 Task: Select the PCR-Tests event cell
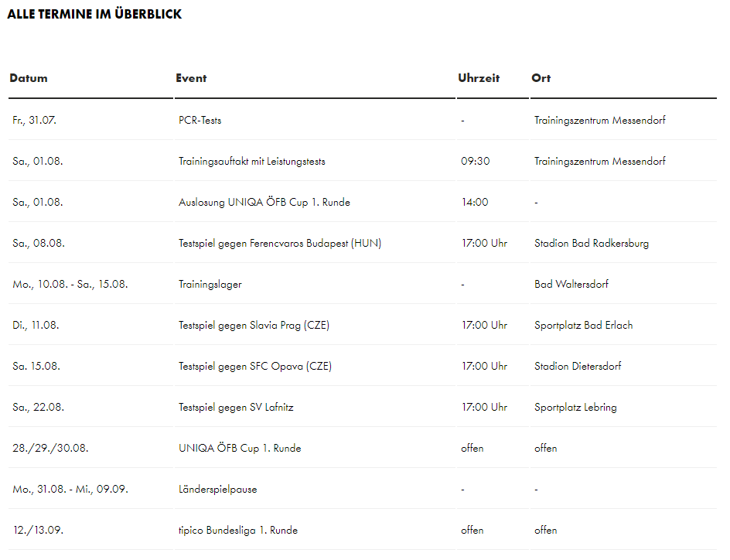click(200, 120)
